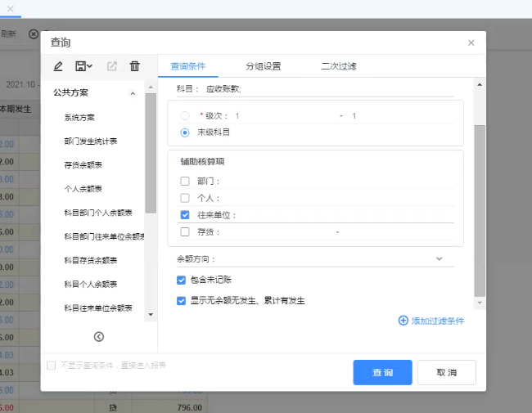Viewport: 532px width, 413px height.
Task: Click query conditions scroll up arrow
Action: coord(480,85)
